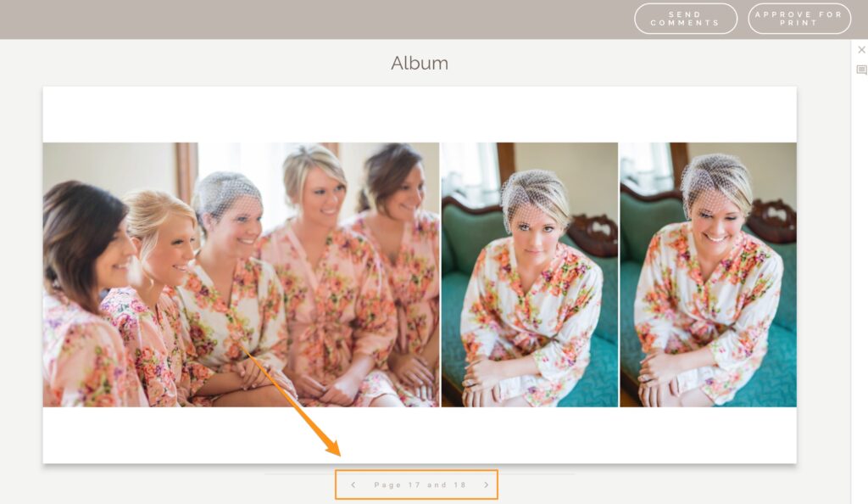Viewport: 868px width, 504px height.
Task: Click the 'Page 17 and 18' page indicator
Action: click(x=420, y=484)
